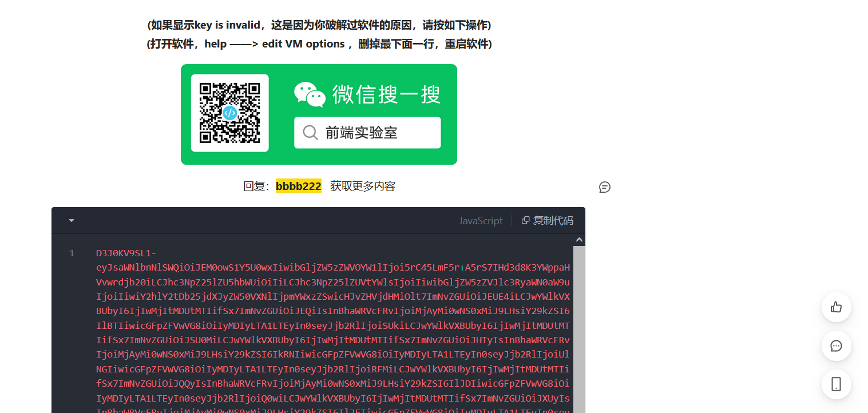
Task: Click the copy icon beside 复制代码
Action: [525, 220]
